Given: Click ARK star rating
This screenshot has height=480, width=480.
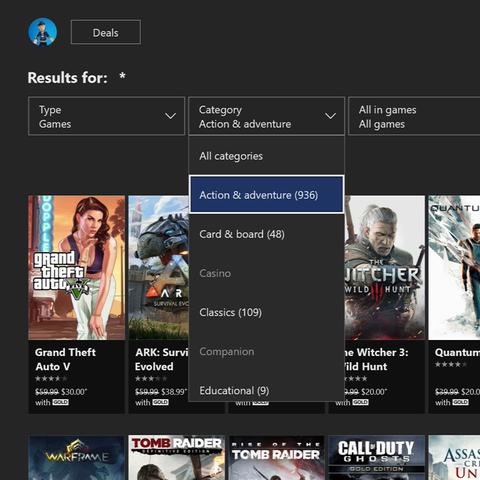Looking at the screenshot, I should 151,379.
